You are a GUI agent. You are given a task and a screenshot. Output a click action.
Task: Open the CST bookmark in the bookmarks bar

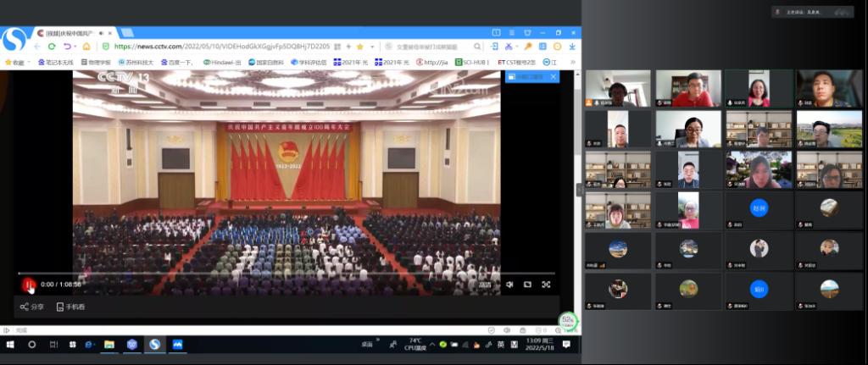click(516, 63)
